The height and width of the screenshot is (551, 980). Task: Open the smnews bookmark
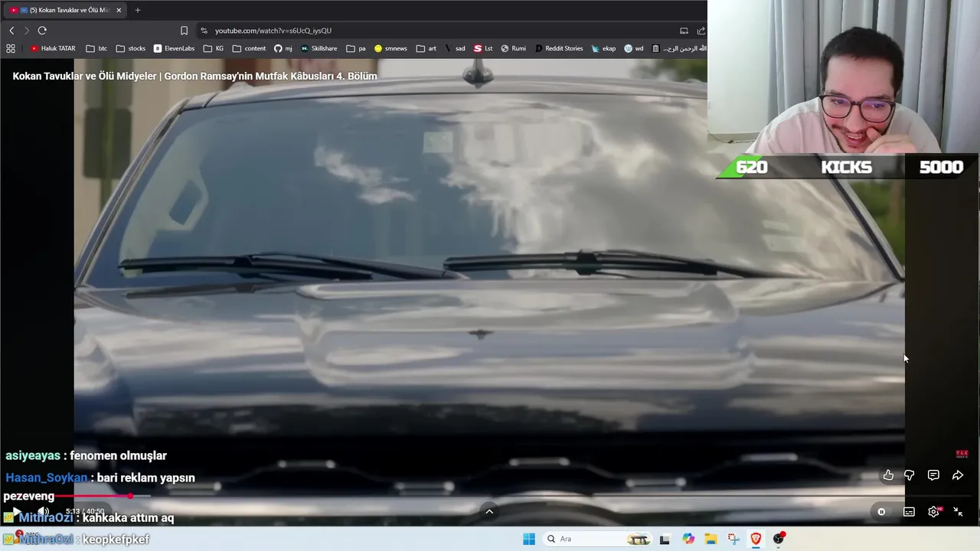coord(390,48)
